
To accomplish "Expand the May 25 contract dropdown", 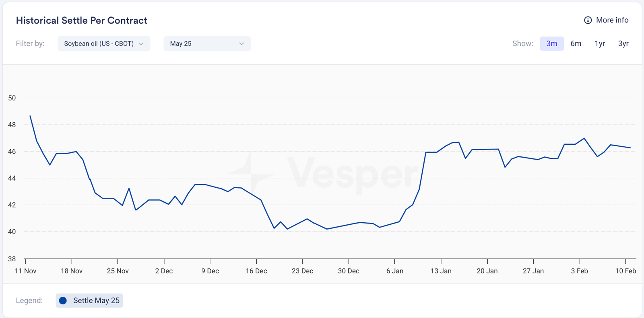I will [207, 43].
